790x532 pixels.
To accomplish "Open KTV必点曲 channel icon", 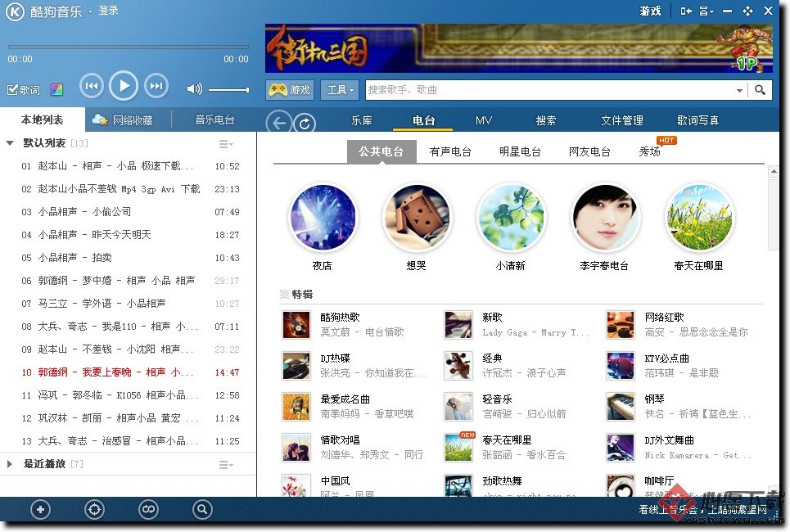I will 621,366.
